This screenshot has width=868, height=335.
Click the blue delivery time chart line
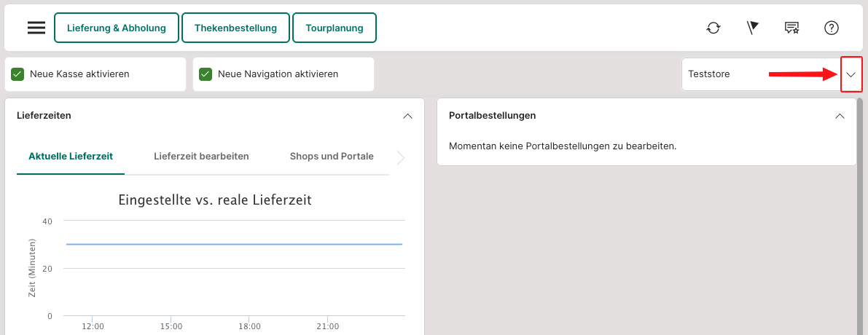point(233,244)
